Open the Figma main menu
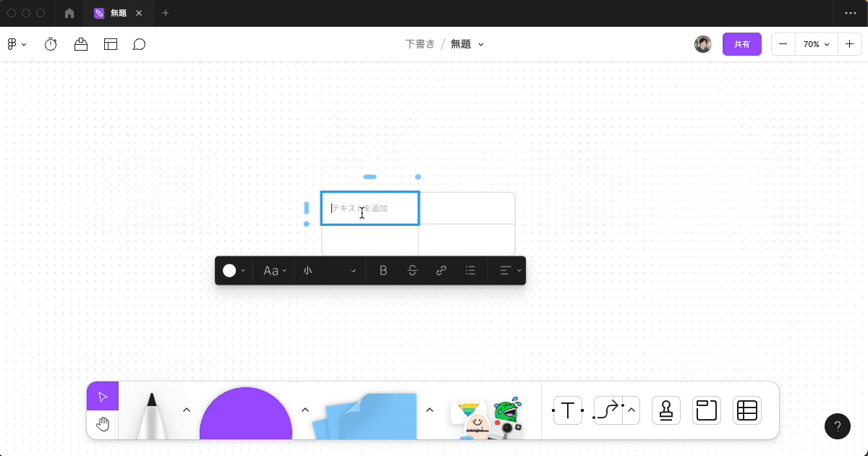The height and width of the screenshot is (456, 868). click(x=17, y=44)
